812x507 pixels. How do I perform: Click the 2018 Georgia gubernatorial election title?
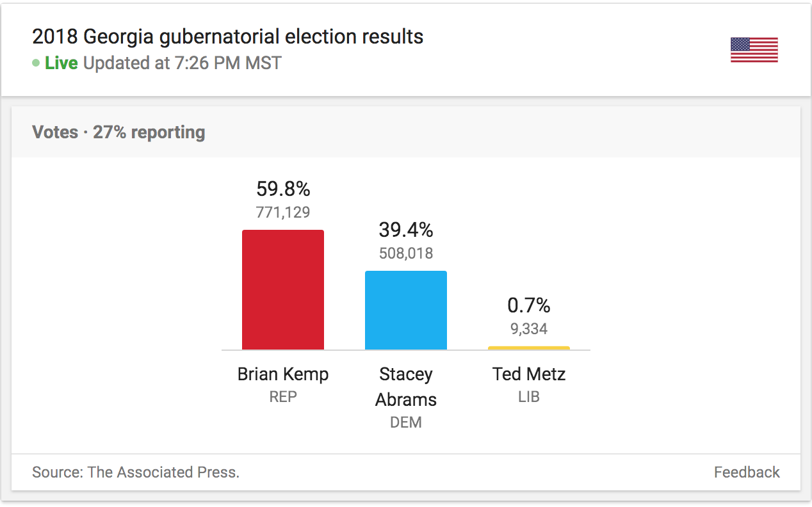[x=227, y=36]
